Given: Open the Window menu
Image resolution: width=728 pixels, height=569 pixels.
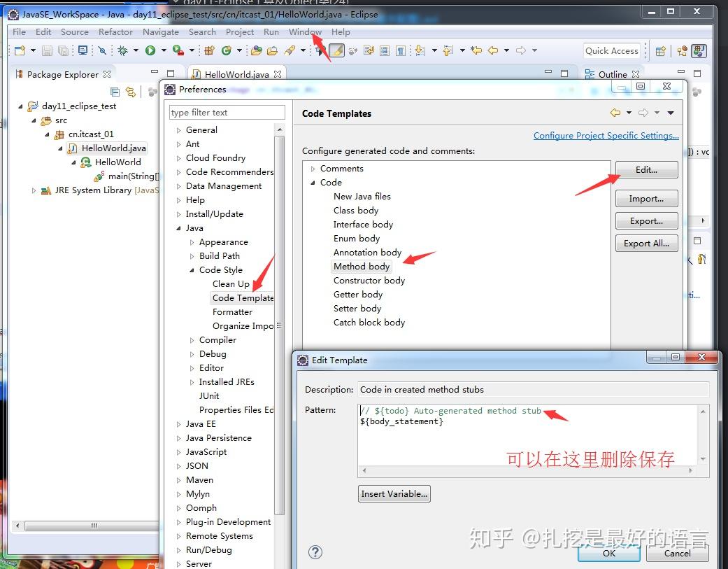Looking at the screenshot, I should coord(304,31).
